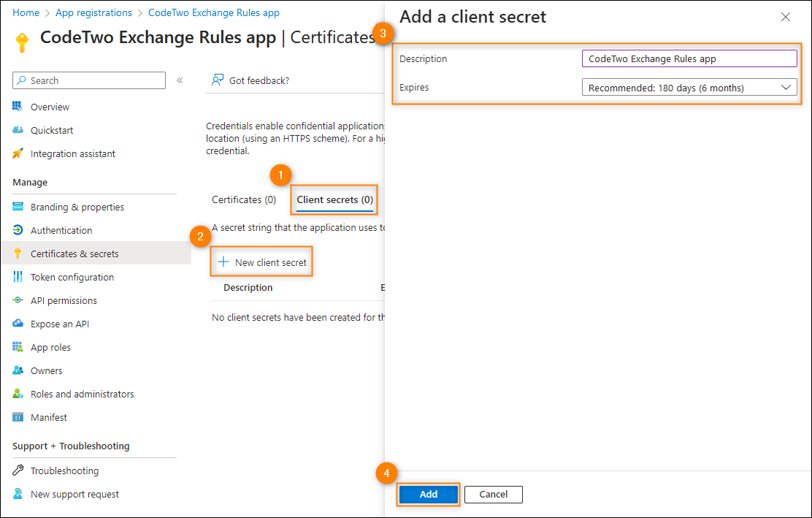This screenshot has width=812, height=518.
Task: Click the Overview grid icon
Action: click(18, 107)
